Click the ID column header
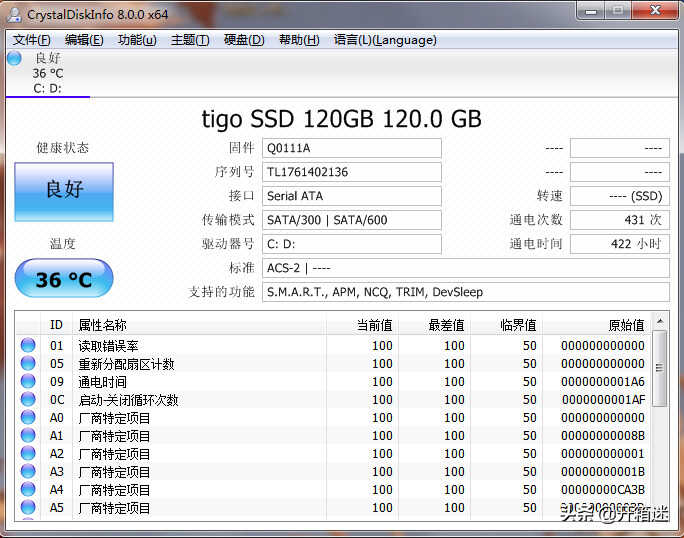 tap(56, 325)
